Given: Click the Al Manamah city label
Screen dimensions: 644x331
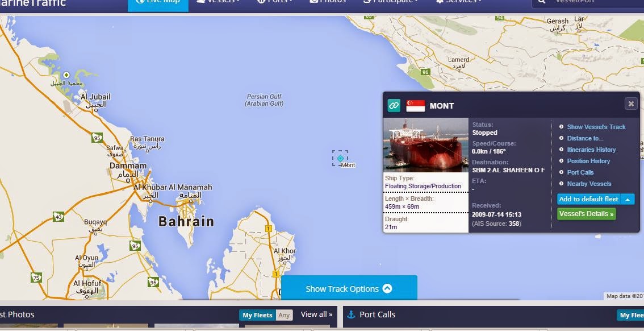Looking at the screenshot, I should point(190,187).
